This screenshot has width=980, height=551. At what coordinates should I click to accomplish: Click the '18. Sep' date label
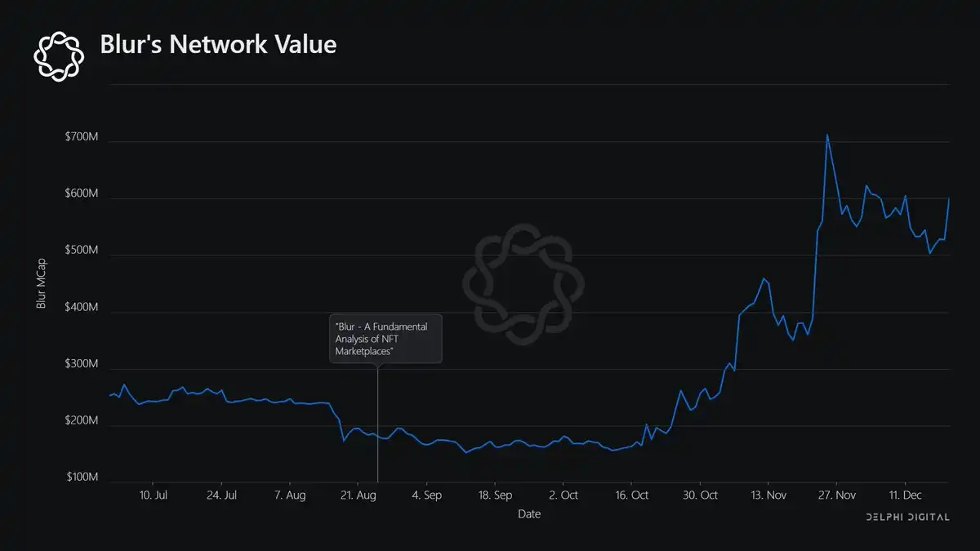click(494, 495)
